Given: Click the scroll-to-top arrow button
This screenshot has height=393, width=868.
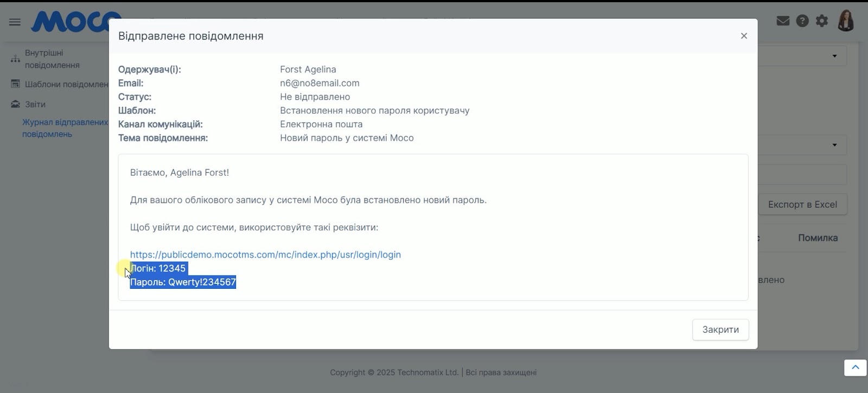Looking at the screenshot, I should 856,367.
